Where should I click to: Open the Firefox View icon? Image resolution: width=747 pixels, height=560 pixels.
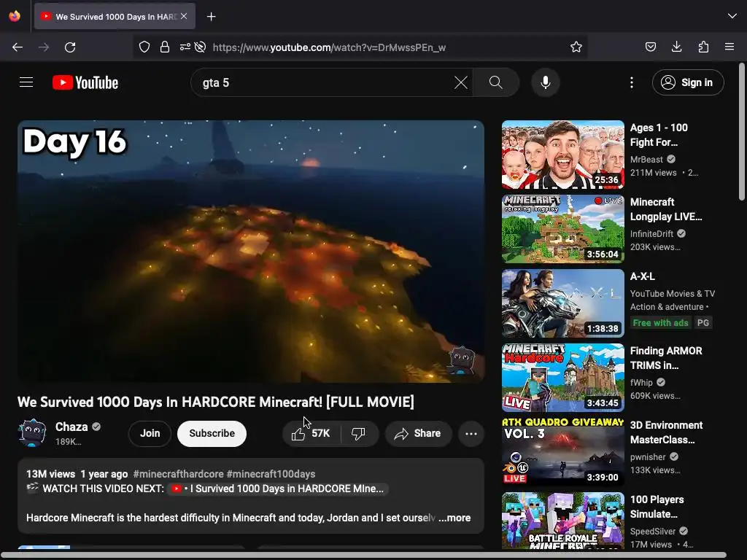(x=15, y=16)
